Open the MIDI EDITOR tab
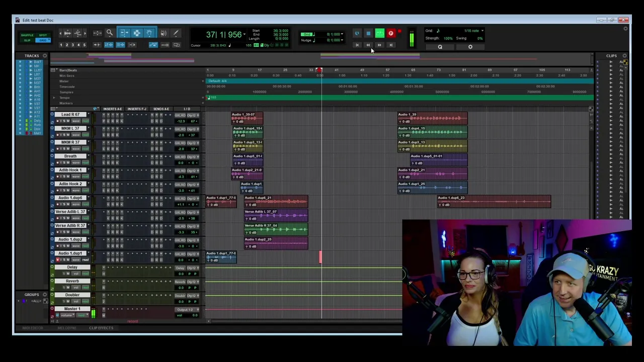This screenshot has width=644, height=362. click(32, 328)
